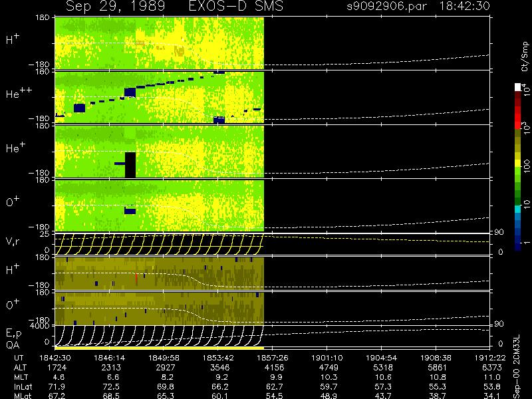
Task: Click InLat value "59.7"
Action: pos(329,386)
